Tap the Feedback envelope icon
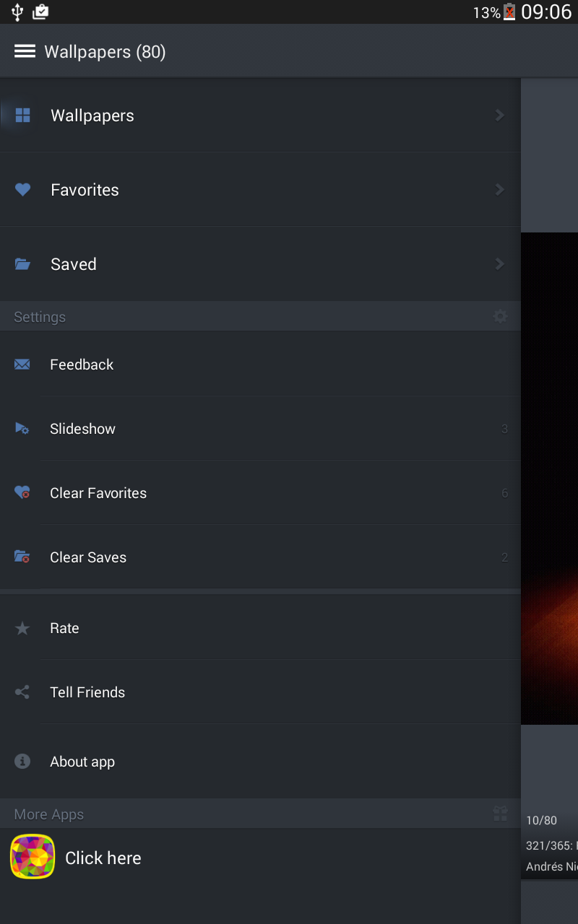 [22, 365]
